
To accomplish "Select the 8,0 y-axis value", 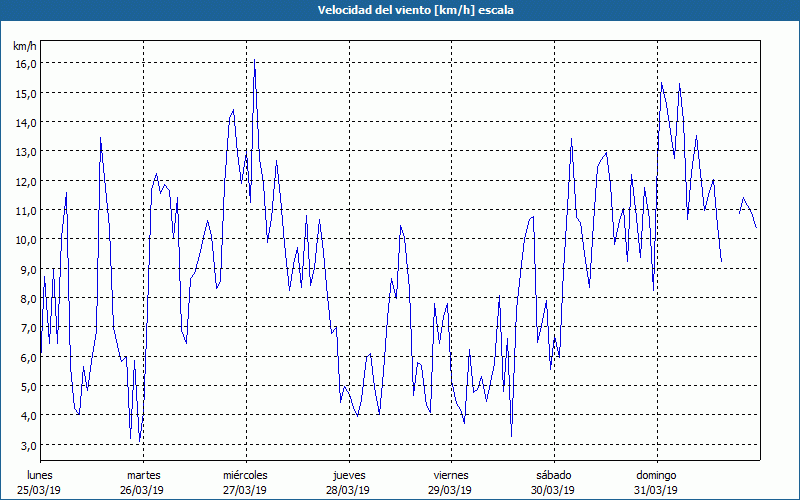I will (27, 298).
